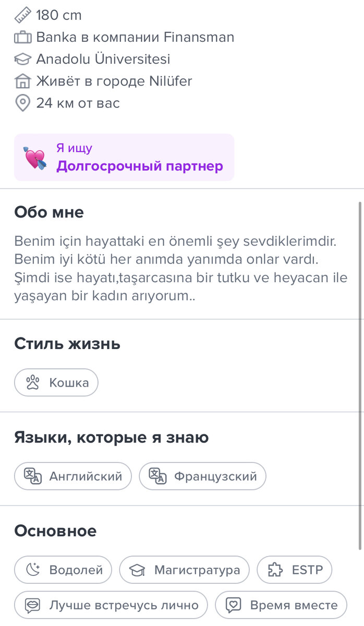Click the paw icon in the Кошка chip
The image size is (364, 626).
pyautogui.click(x=32, y=382)
